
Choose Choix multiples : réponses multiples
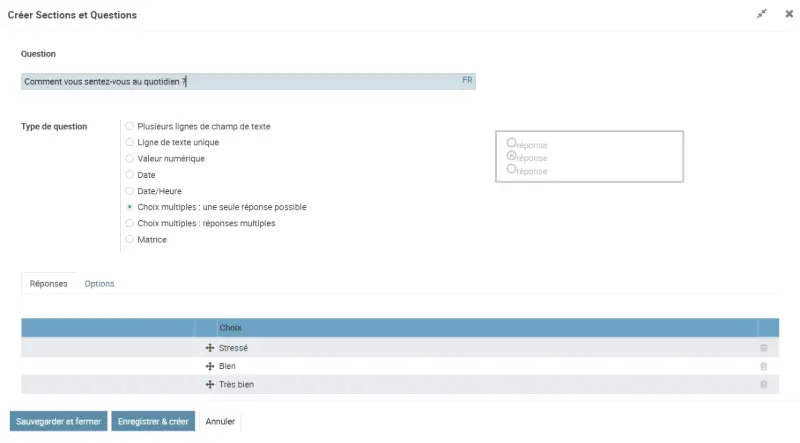[x=130, y=223]
